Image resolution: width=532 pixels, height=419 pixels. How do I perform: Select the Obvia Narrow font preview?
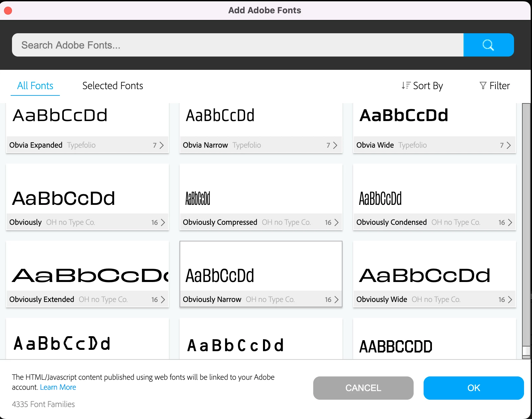261,120
